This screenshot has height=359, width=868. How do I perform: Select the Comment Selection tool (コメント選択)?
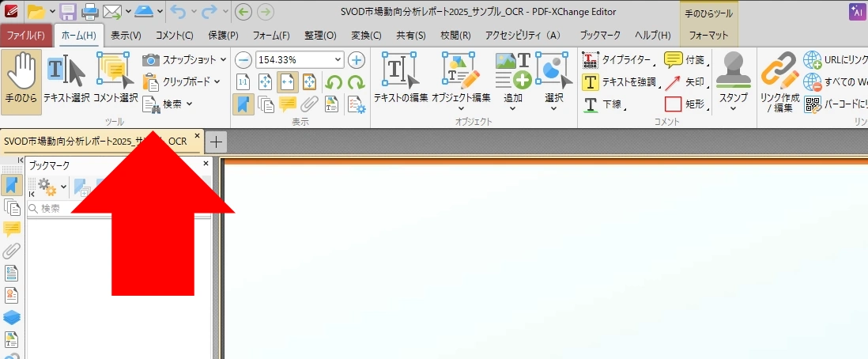tap(115, 81)
